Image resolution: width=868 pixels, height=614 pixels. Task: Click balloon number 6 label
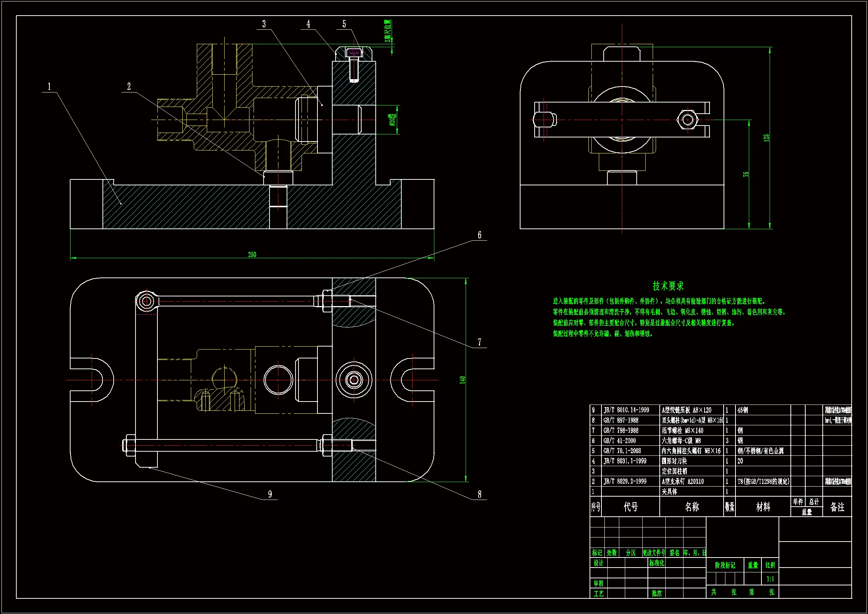click(x=480, y=235)
